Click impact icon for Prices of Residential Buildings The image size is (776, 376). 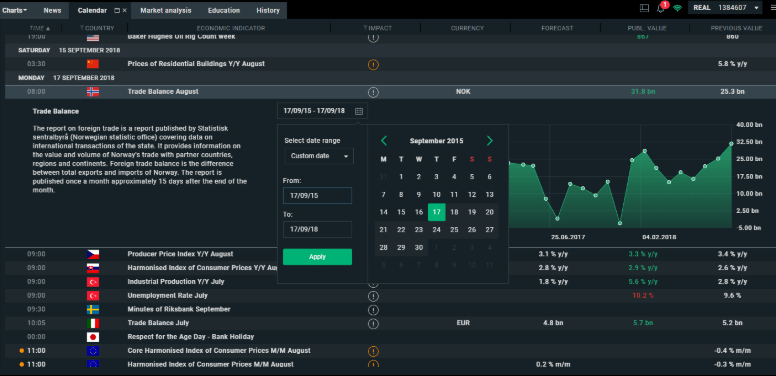[x=374, y=64]
